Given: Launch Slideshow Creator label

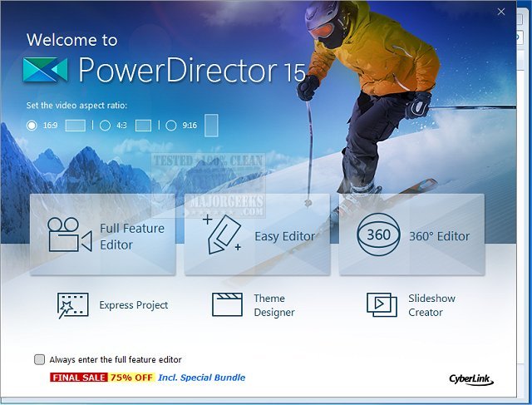Looking at the screenshot, I should (431, 305).
